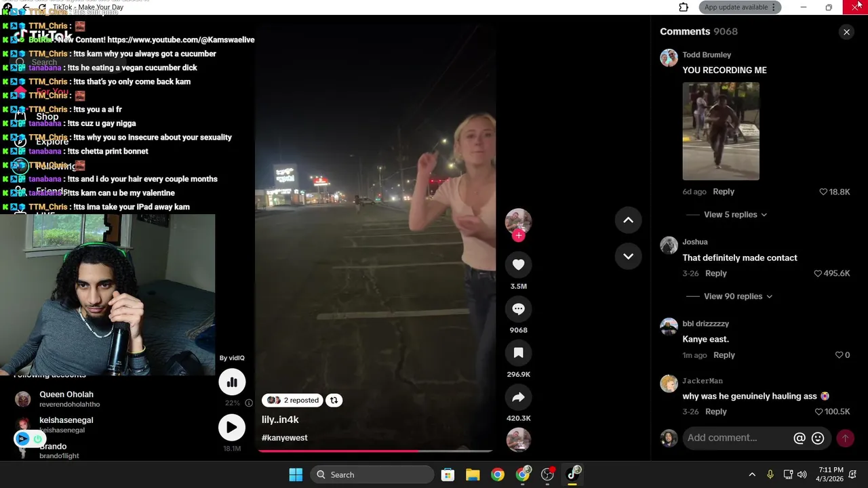This screenshot has width=868, height=488.
Task: Reload the TikTok page
Action: pyautogui.click(x=42, y=7)
